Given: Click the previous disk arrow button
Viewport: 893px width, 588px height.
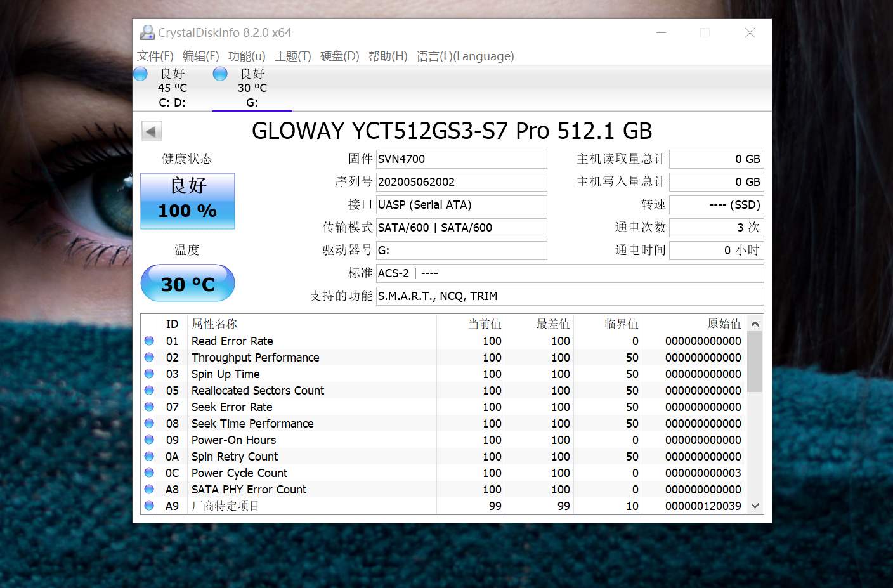Looking at the screenshot, I should pos(152,131).
